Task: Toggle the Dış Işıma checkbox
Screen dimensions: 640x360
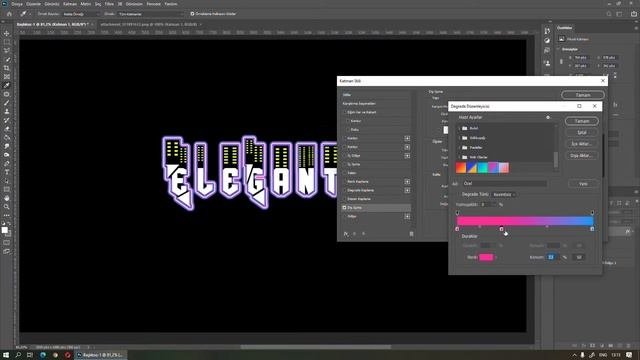Action: tap(344, 208)
